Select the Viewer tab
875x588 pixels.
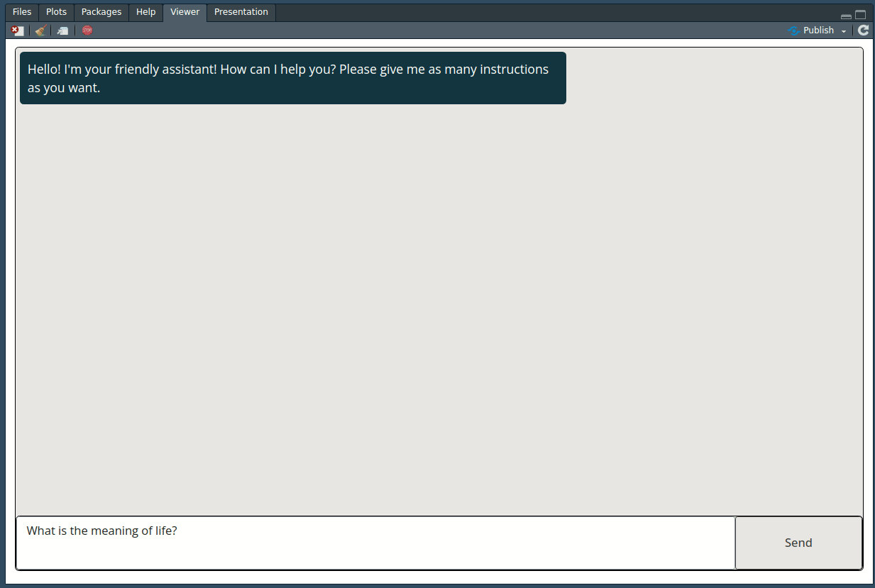[185, 12]
